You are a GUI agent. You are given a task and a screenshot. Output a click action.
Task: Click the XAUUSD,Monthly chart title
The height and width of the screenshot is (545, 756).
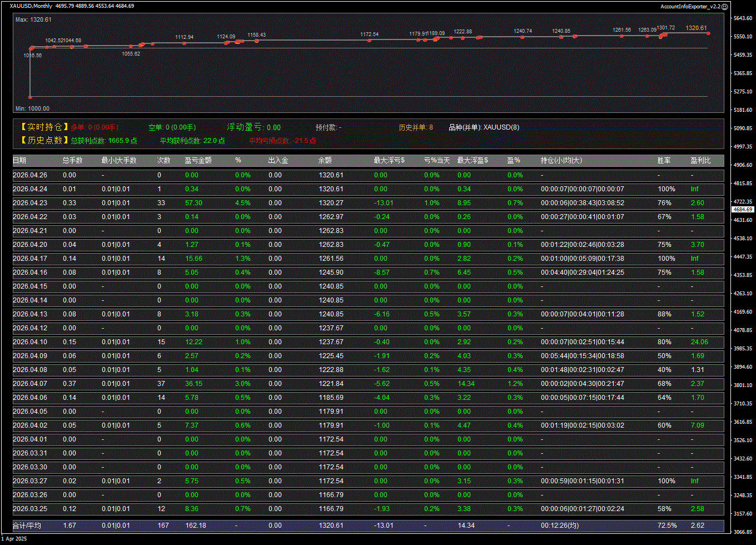31,6
